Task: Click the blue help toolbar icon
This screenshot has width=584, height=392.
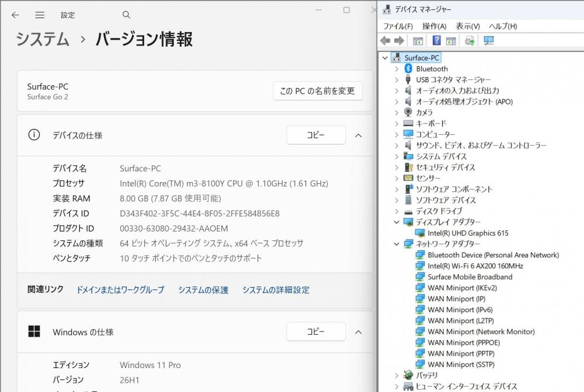Action: [x=436, y=40]
